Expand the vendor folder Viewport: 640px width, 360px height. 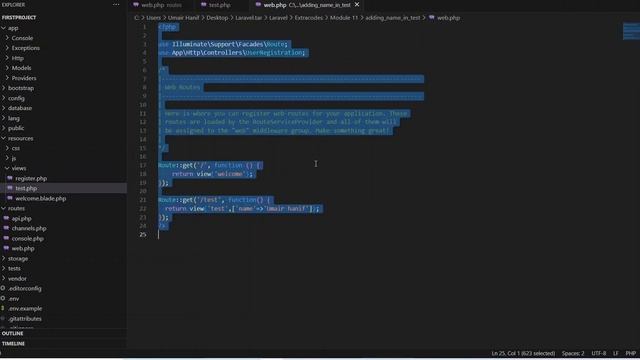point(17,279)
